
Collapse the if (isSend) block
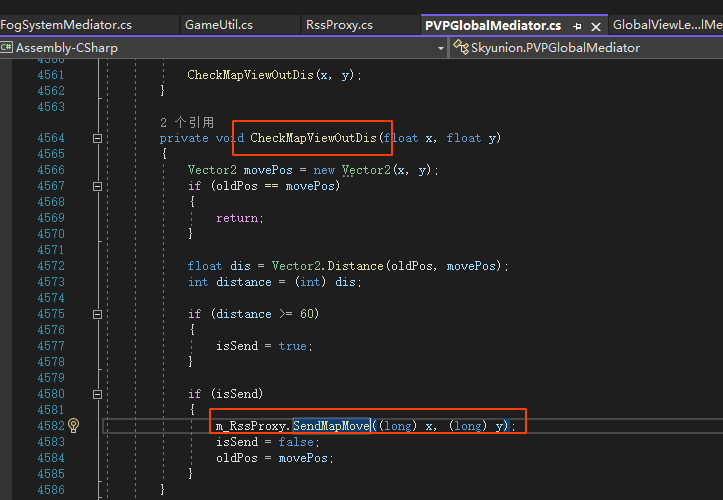point(97,394)
